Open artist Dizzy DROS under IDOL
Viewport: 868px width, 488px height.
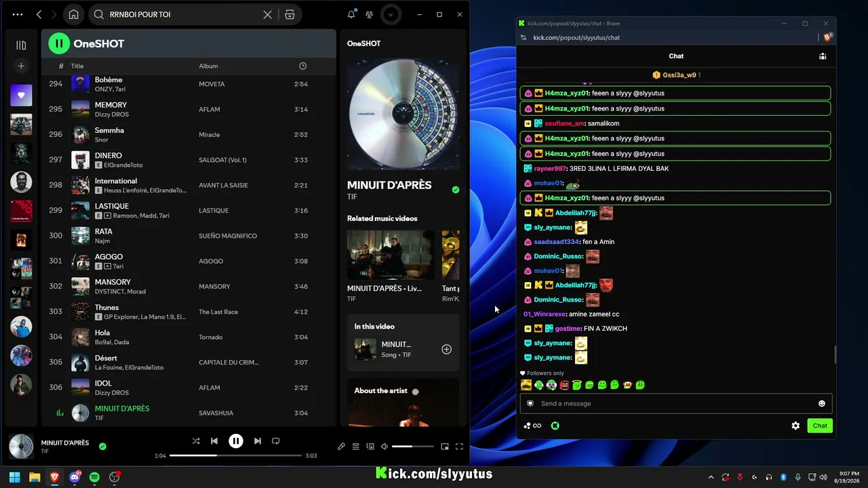(112, 392)
